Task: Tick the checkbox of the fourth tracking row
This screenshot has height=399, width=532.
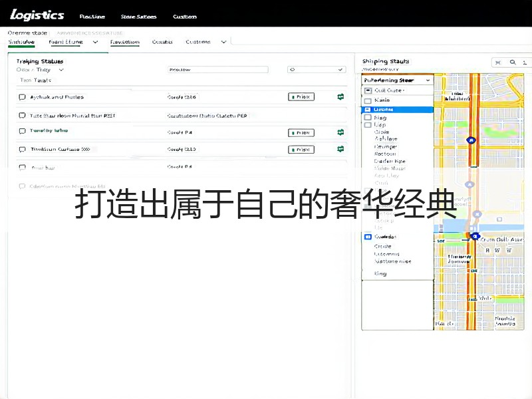Action: [x=23, y=149]
